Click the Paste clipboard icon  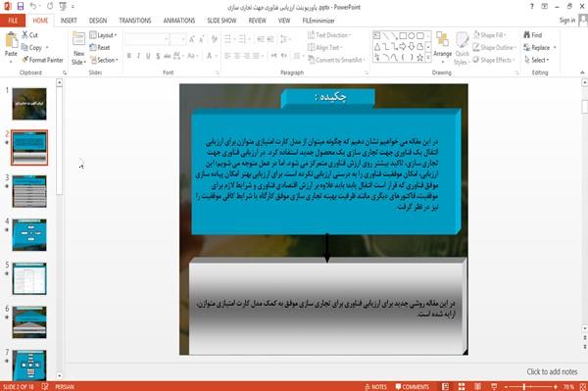pos(11,40)
